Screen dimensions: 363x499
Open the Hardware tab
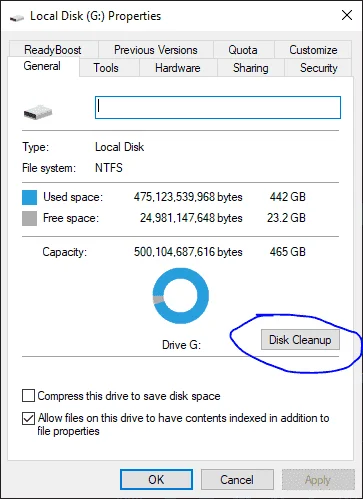[178, 68]
